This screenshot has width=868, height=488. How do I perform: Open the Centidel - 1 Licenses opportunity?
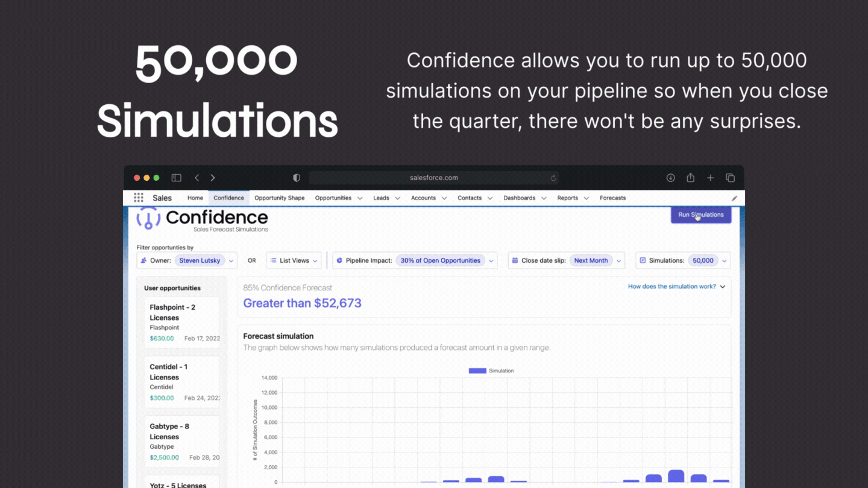tap(183, 381)
